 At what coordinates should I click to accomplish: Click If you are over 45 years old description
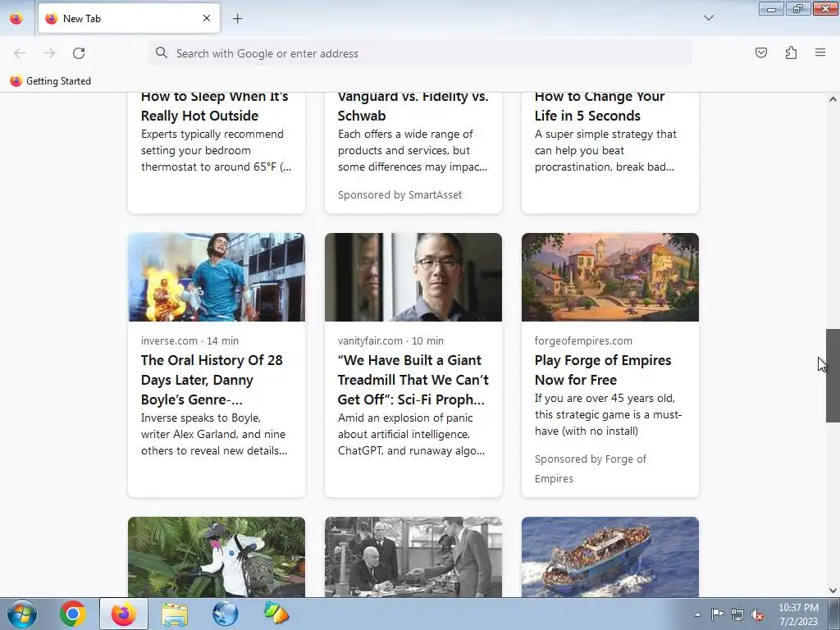click(x=608, y=414)
